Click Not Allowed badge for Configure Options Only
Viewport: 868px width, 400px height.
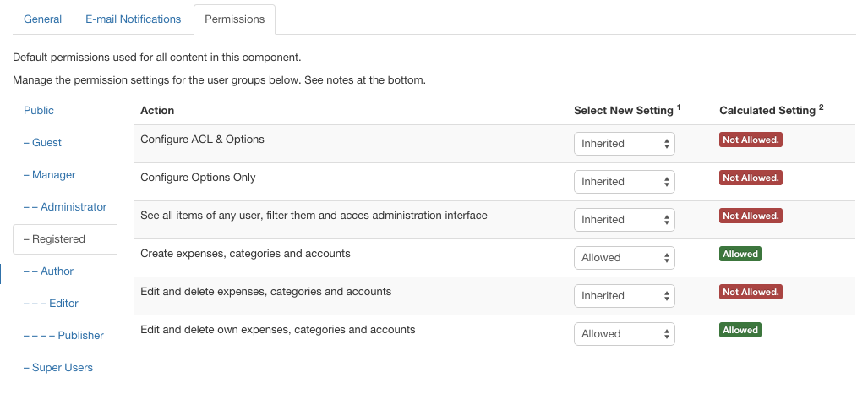751,178
